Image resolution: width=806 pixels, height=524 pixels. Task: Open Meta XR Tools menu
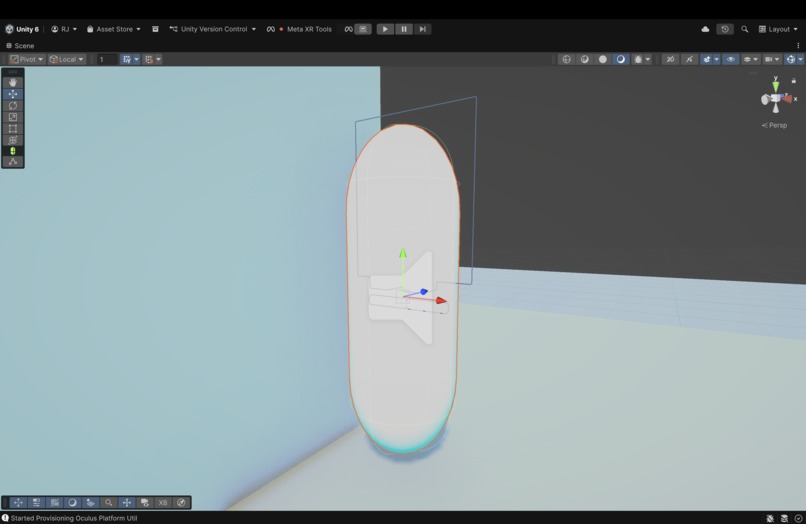299,29
